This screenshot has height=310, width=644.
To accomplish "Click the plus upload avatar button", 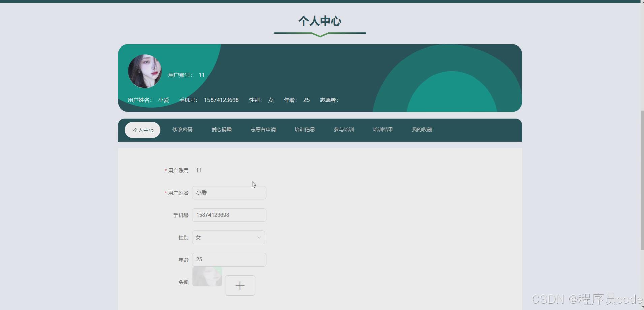I will (x=240, y=285).
